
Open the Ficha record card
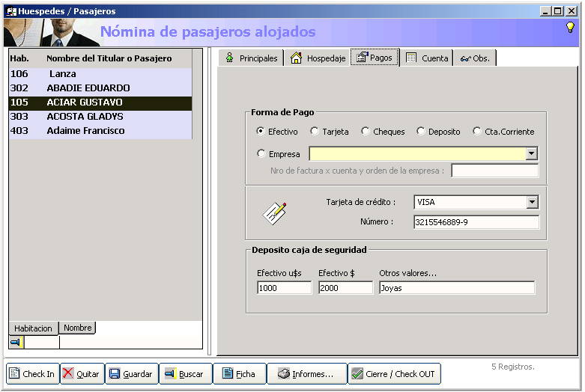pyautogui.click(x=239, y=374)
